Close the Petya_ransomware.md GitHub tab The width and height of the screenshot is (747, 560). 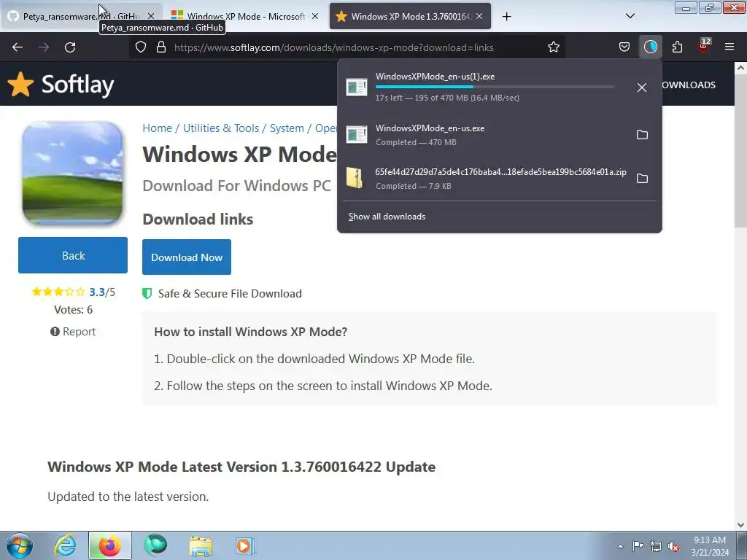tap(151, 16)
